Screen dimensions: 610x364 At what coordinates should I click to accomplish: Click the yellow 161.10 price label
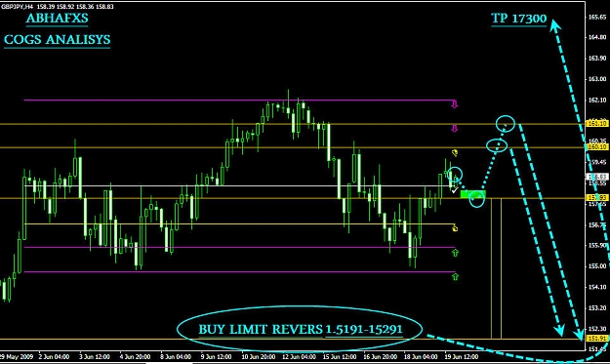597,123
